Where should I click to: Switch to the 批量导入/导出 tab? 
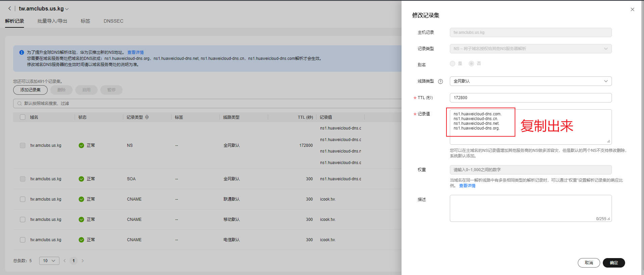pos(52,21)
